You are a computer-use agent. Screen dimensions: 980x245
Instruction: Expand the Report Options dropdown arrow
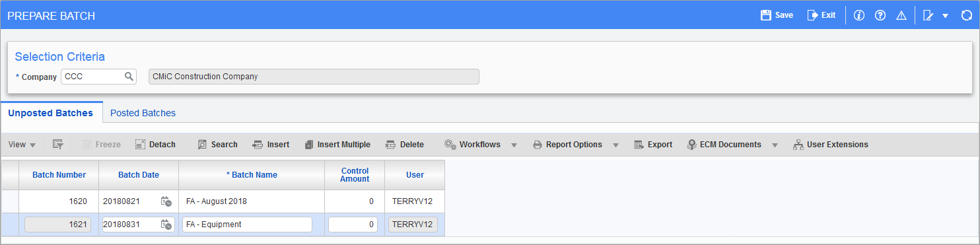tap(615, 145)
